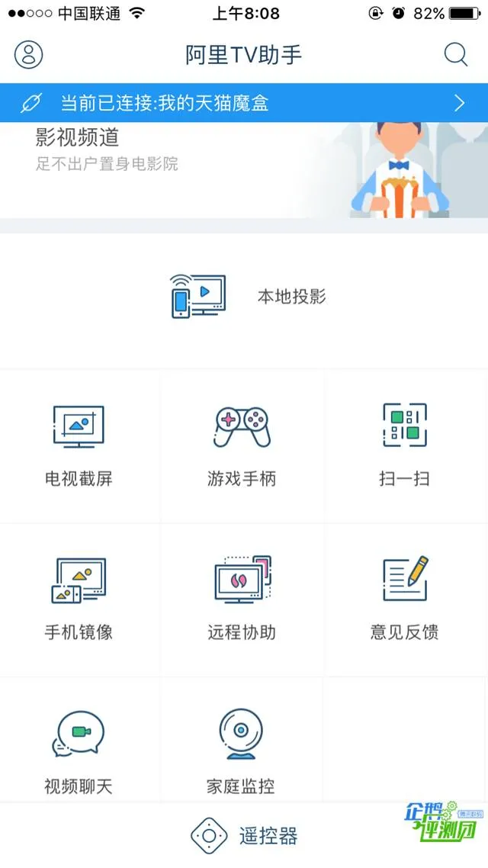The height and width of the screenshot is (868, 488).
Task: Start 手机镜像 phone mirroring icon
Action: 79,580
